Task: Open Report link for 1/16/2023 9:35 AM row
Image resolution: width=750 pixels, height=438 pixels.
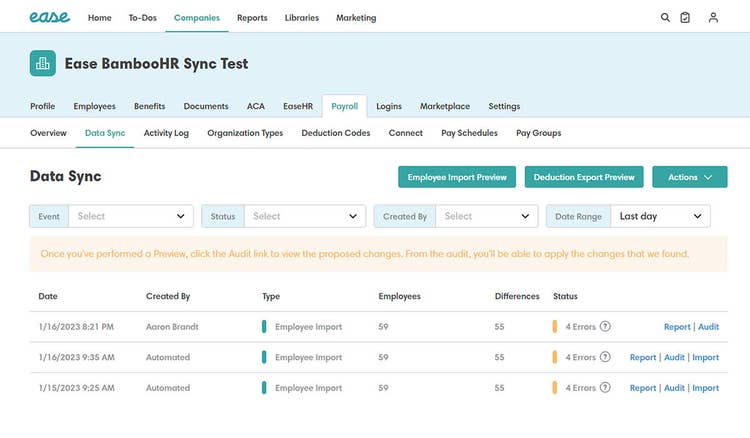Action: (x=643, y=357)
